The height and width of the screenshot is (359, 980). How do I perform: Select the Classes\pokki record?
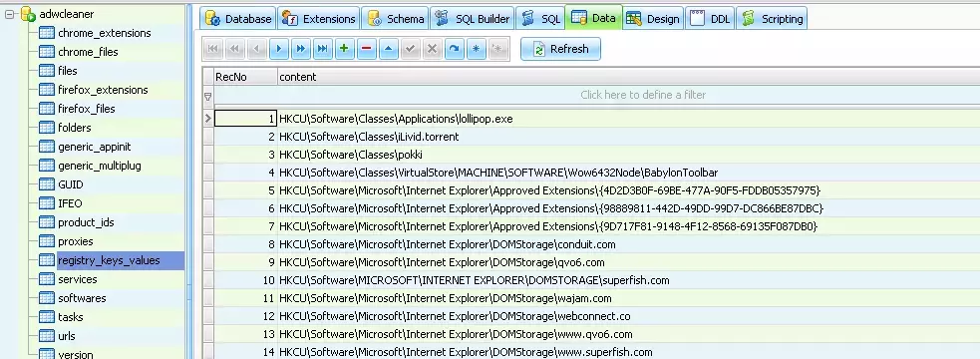tap(628, 155)
